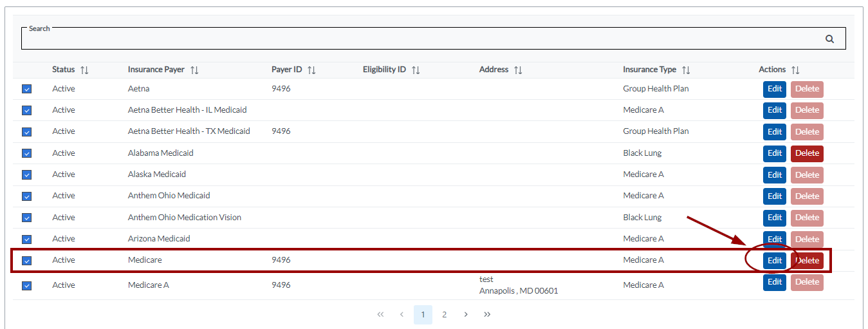
Task: Edit the Medicare payer row
Action: point(774,261)
